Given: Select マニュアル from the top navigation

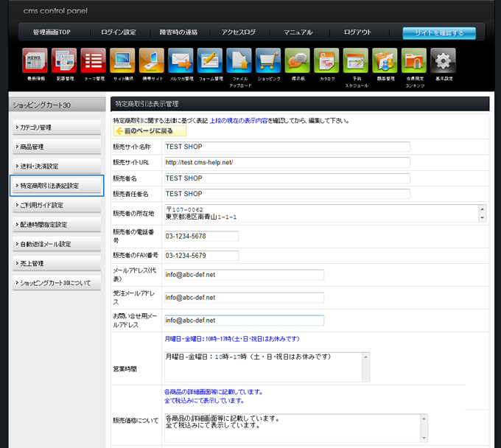Looking at the screenshot, I should click(298, 32).
